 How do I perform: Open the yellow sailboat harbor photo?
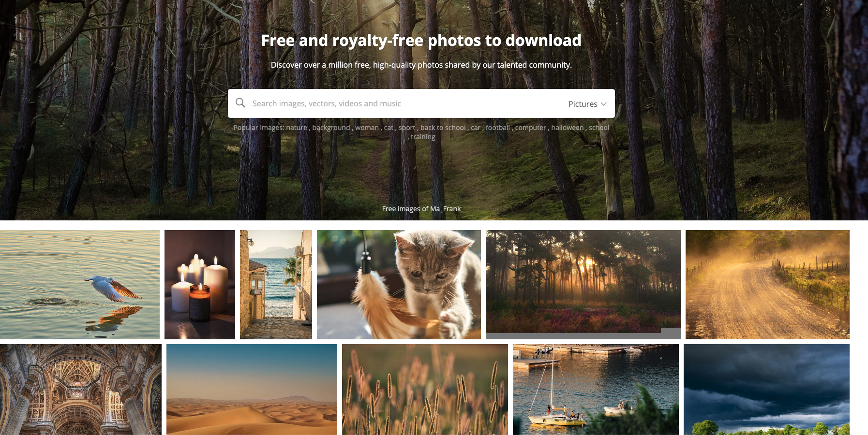point(596,390)
